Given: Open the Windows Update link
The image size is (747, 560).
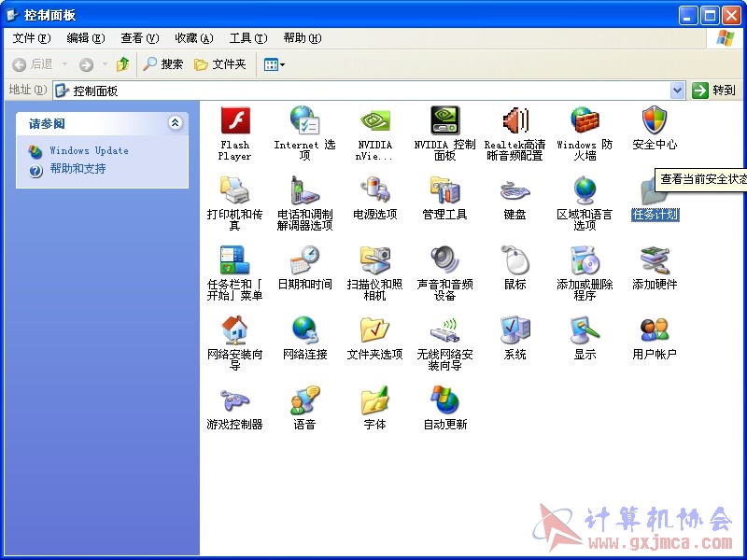Looking at the screenshot, I should (89, 151).
